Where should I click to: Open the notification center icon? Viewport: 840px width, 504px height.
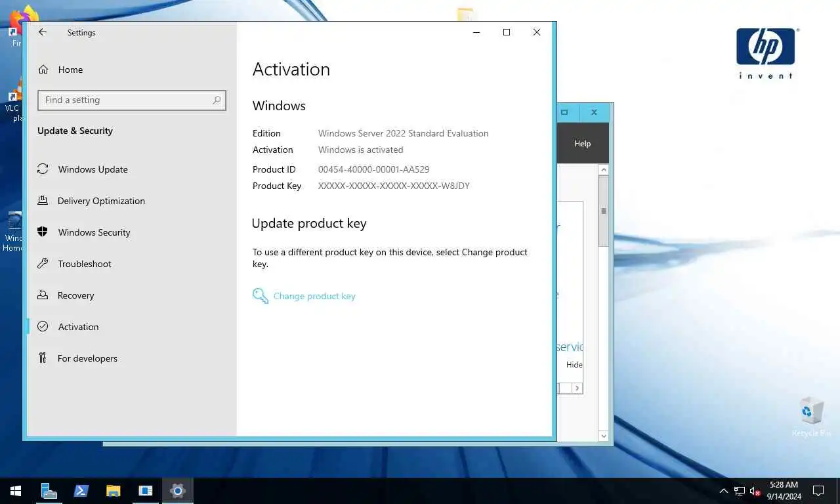(818, 491)
